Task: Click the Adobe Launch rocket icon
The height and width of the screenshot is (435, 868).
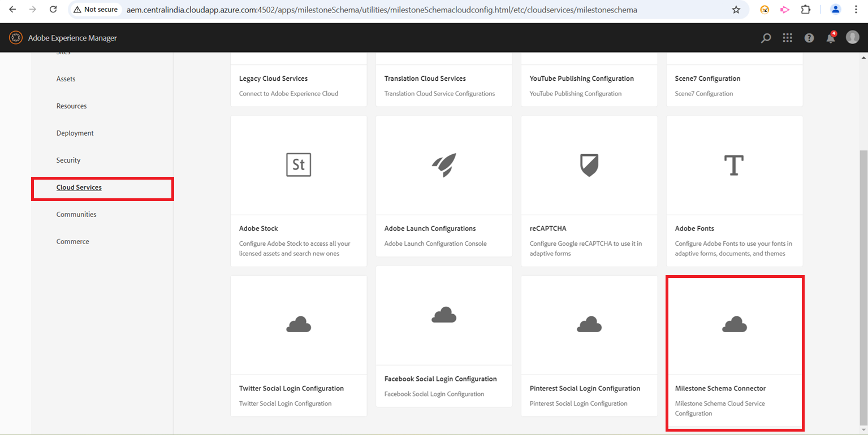Action: (444, 165)
